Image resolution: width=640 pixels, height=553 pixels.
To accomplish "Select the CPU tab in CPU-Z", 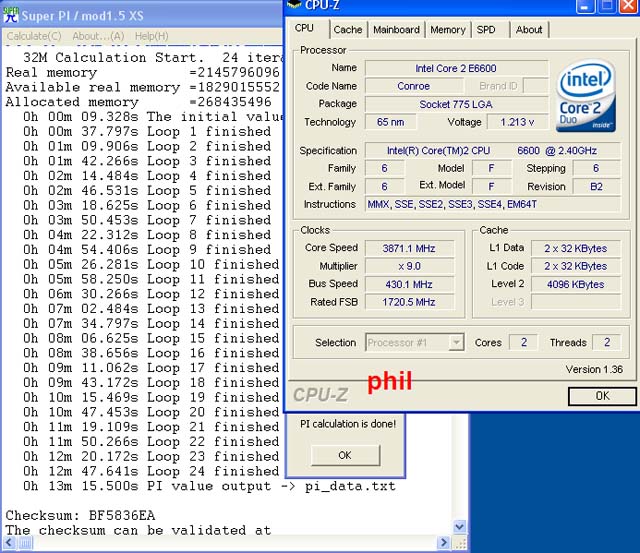I will (304, 28).
